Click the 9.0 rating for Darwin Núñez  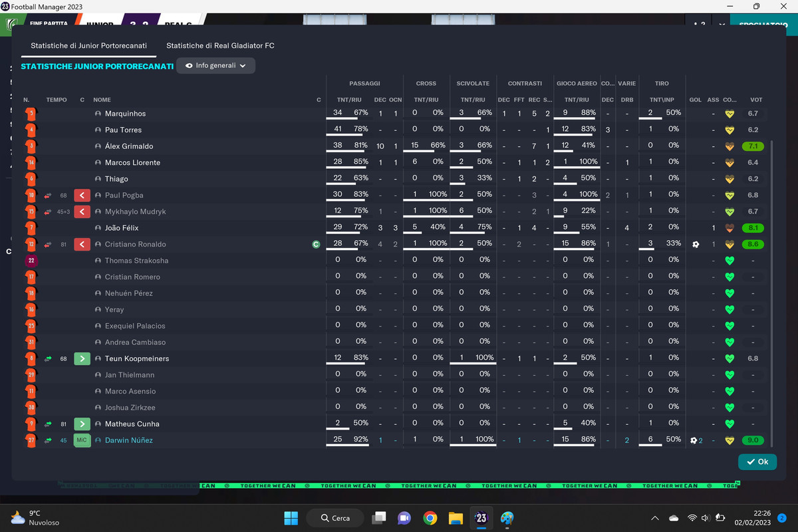coord(753,440)
